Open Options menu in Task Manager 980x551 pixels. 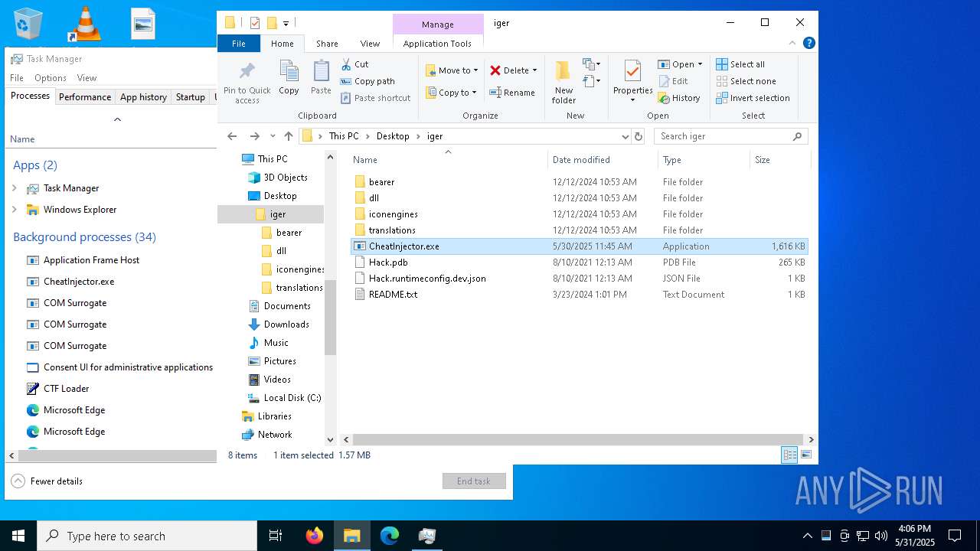pos(51,78)
